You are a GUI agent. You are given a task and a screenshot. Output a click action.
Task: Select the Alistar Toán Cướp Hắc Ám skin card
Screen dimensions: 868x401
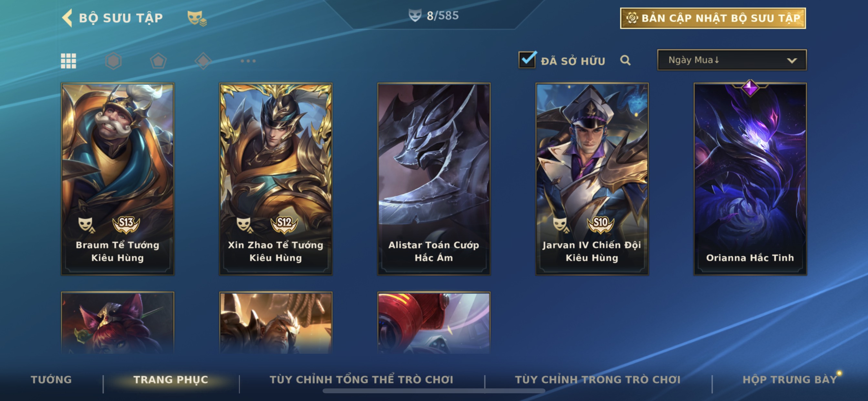(x=434, y=179)
